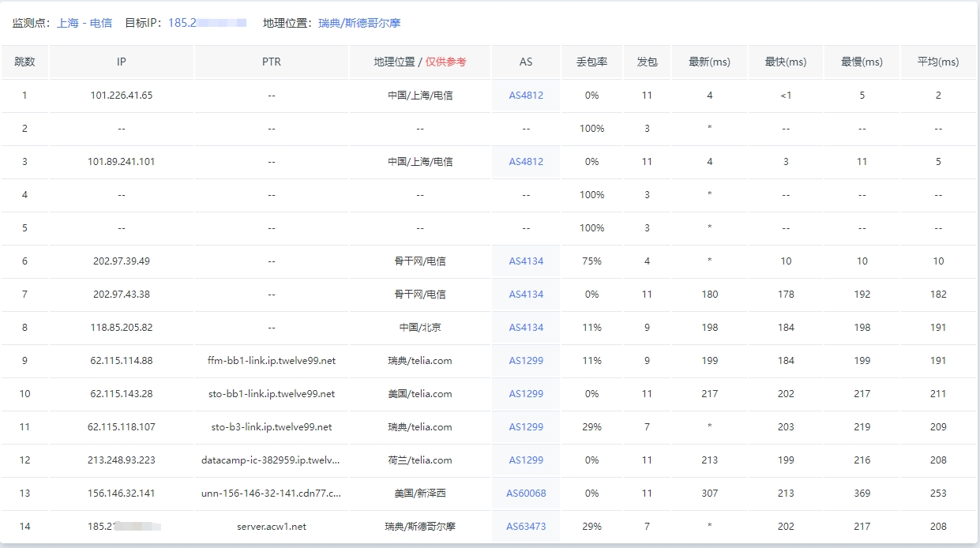
Task: Click the 发包 column header
Action: (x=647, y=62)
